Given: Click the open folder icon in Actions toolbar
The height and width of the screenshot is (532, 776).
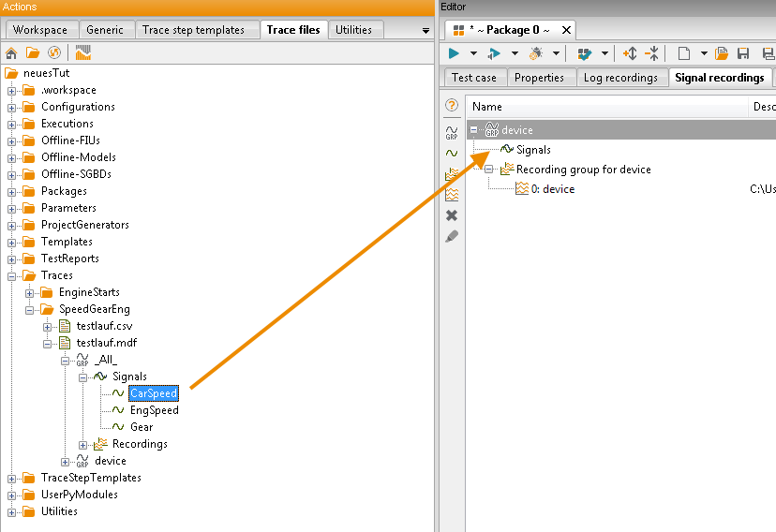Looking at the screenshot, I should coord(33,52).
